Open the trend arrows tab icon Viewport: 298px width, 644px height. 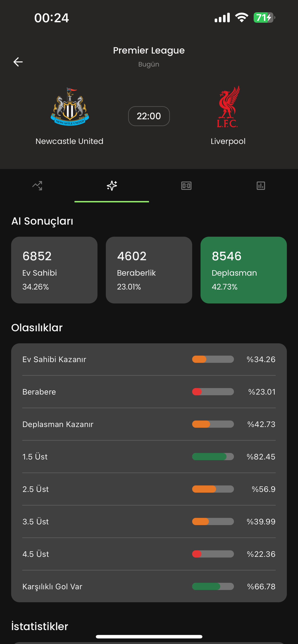pyautogui.click(x=37, y=186)
